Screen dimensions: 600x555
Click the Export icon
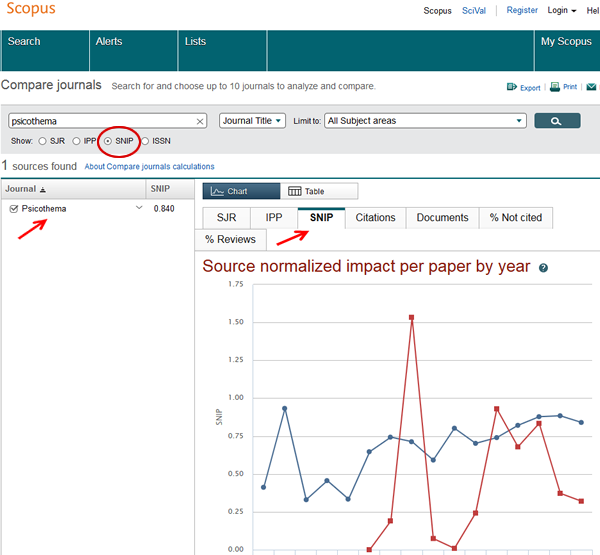(x=512, y=87)
